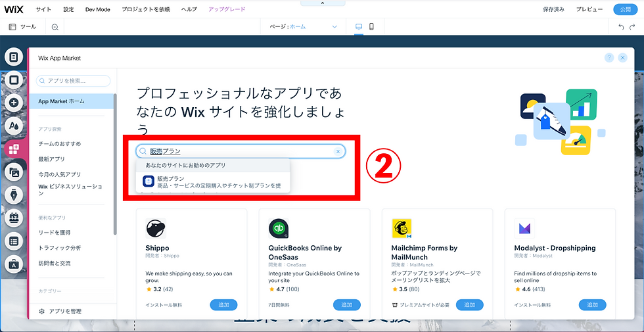Select 訪問者と交流 in sidebar
Screen dimensions: 644x332
tap(54, 264)
